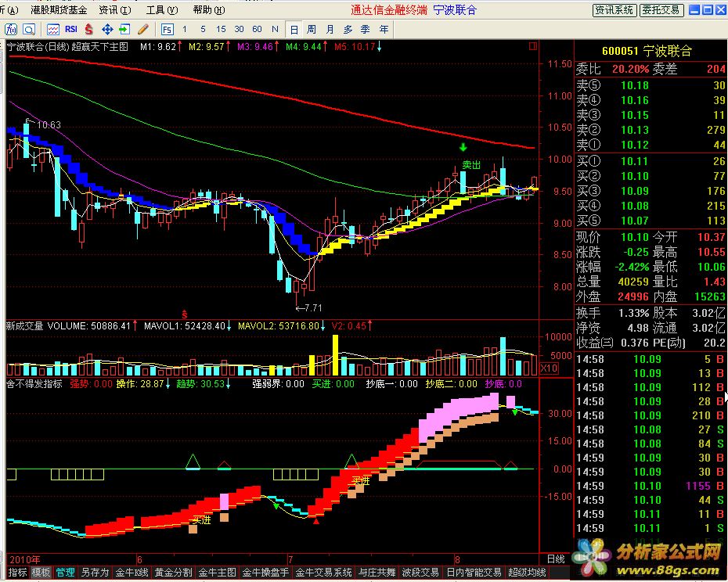
Task: Click the 600051 宁波联合 stock title
Action: pos(647,51)
